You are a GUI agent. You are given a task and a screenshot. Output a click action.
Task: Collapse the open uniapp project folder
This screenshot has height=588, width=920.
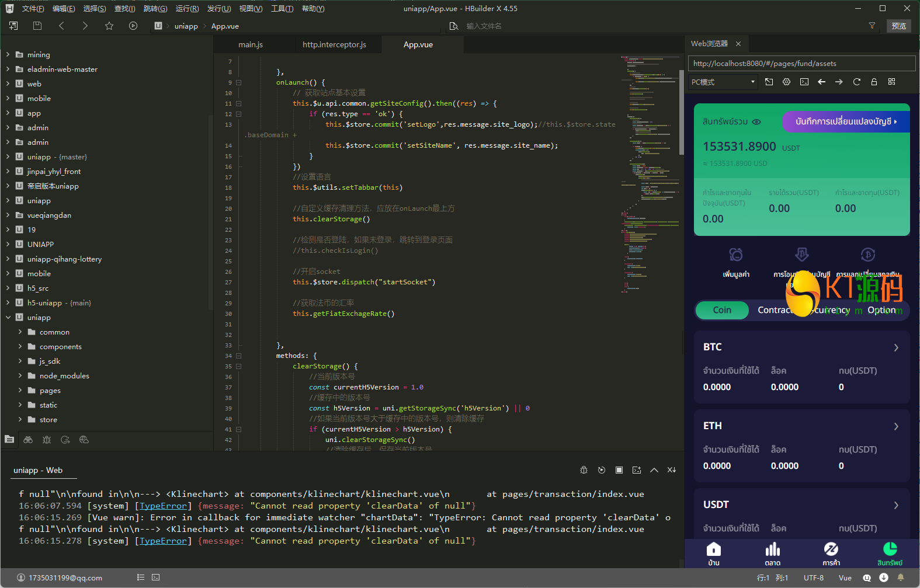(x=8, y=318)
